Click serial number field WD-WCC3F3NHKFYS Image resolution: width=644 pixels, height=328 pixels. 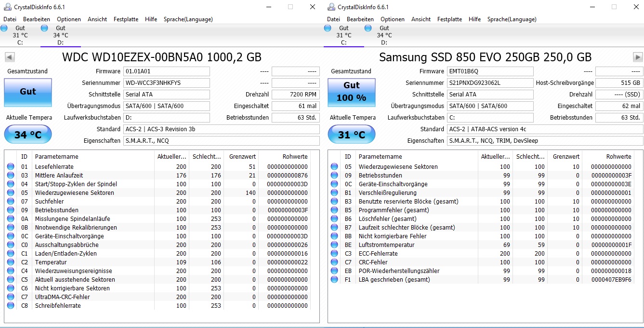click(167, 83)
